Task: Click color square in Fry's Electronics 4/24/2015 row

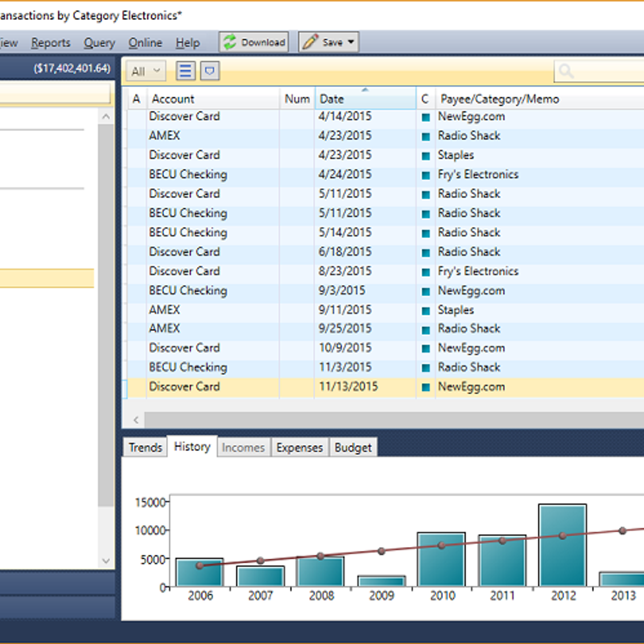Action: pos(425,175)
